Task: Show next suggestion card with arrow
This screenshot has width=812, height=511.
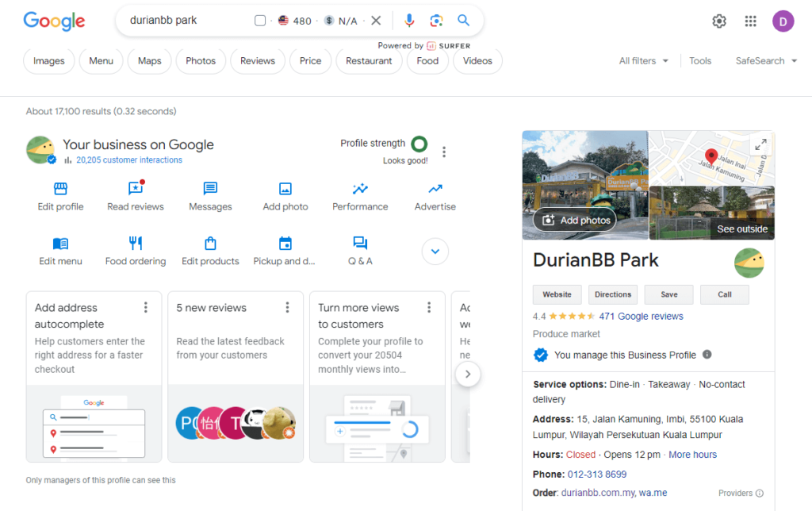Action: pos(468,375)
